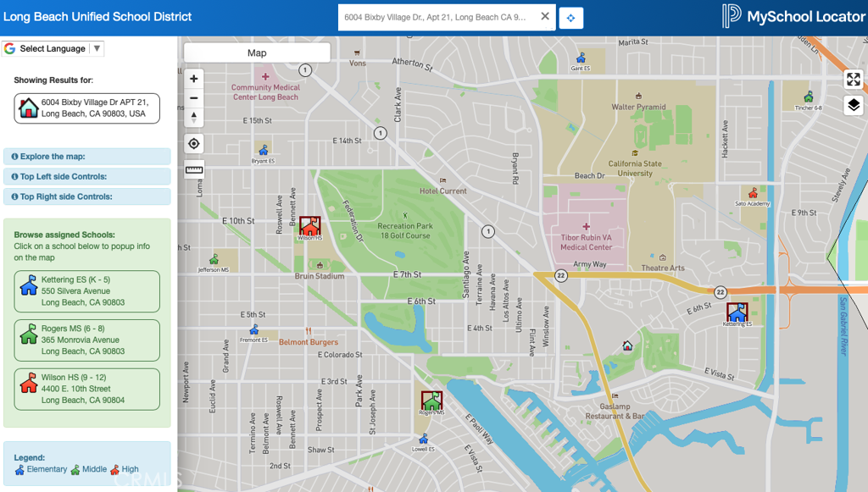Viewport: 868px width, 492px height.
Task: Clear the address search field
Action: 545,15
